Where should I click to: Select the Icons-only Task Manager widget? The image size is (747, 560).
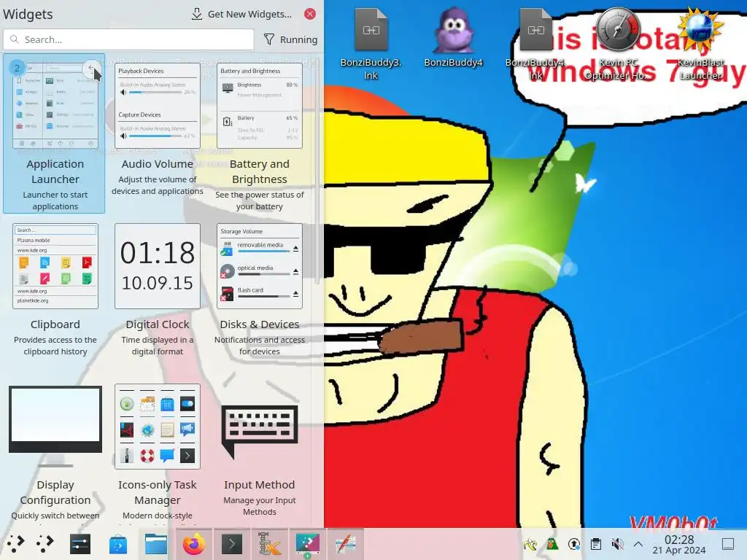coord(158,452)
